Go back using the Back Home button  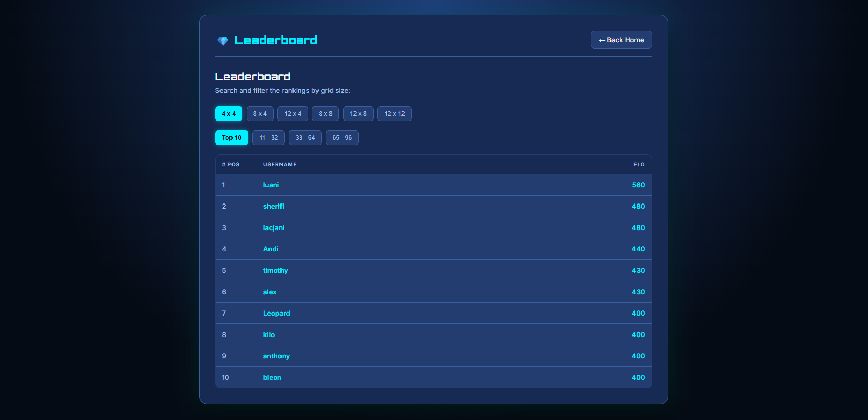pyautogui.click(x=621, y=40)
